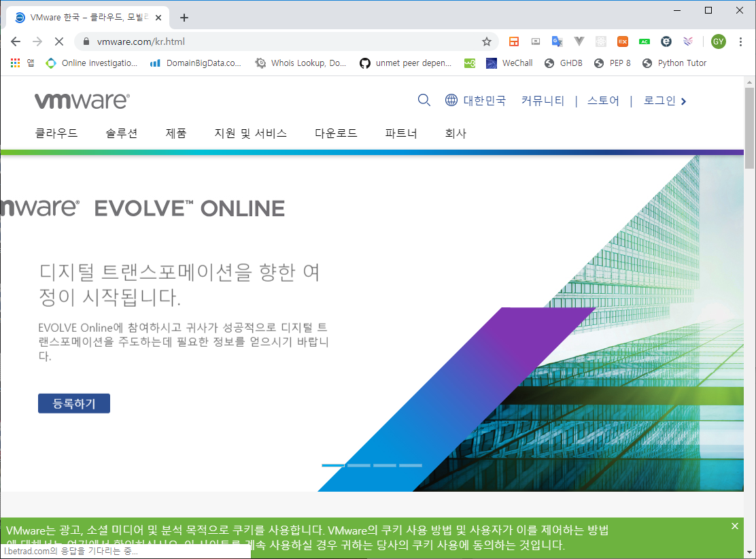
Task: Go to VMware home via logo
Action: (x=82, y=101)
